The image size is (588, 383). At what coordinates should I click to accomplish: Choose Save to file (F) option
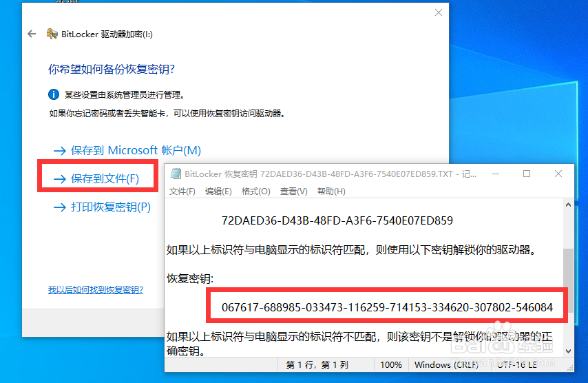(96, 178)
